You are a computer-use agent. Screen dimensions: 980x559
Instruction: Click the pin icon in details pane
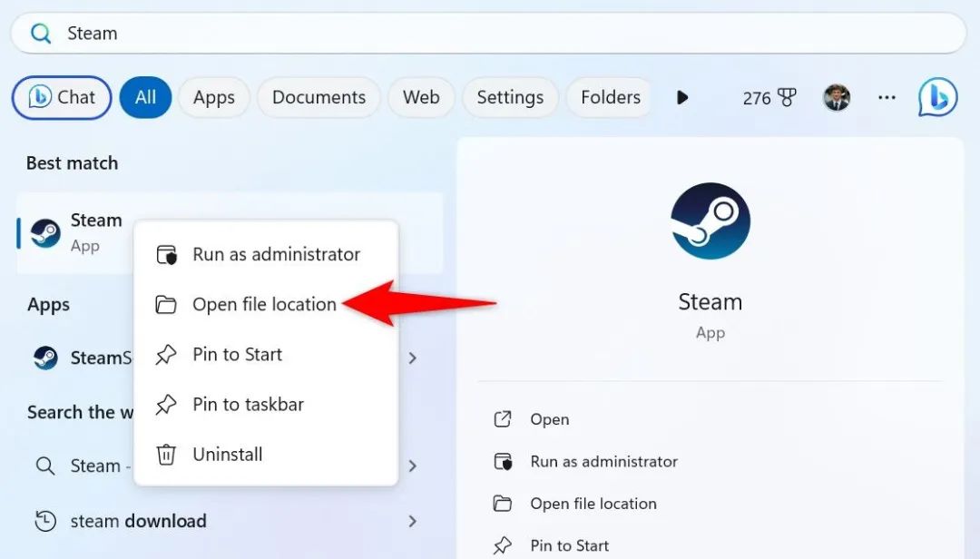pos(503,546)
